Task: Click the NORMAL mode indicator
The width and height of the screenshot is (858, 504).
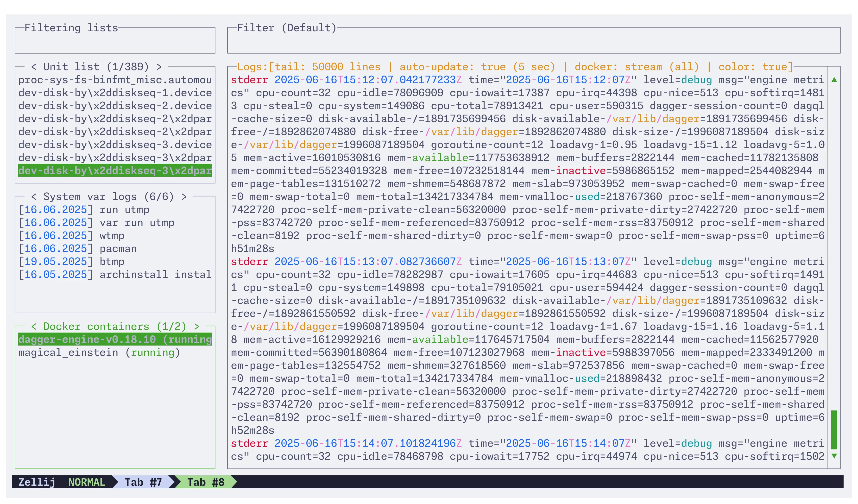Action: point(87,482)
